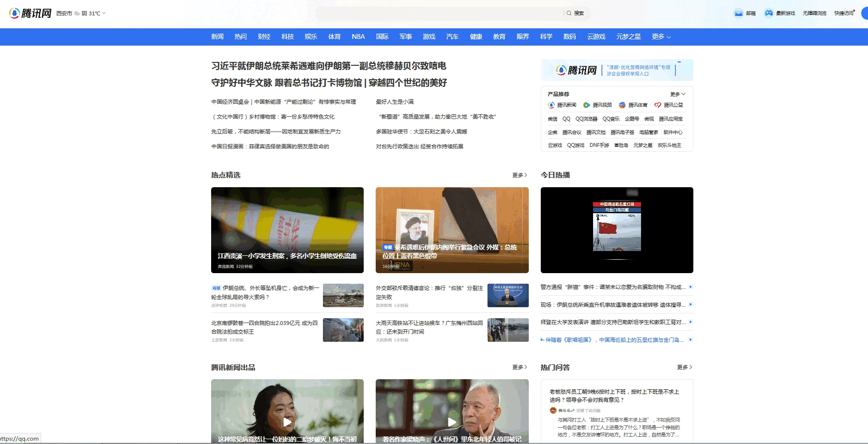Select the 健康 nav tab
868x444 pixels.
click(x=476, y=37)
